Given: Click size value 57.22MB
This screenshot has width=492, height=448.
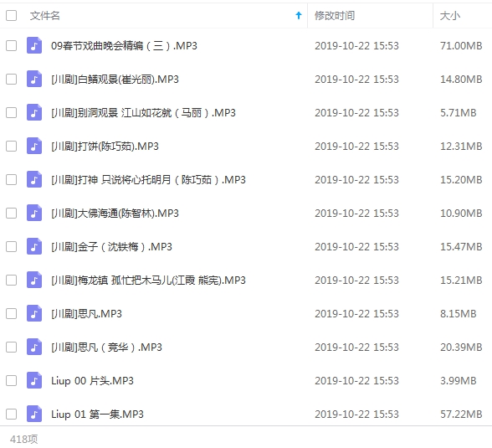Looking at the screenshot, I should [461, 415].
